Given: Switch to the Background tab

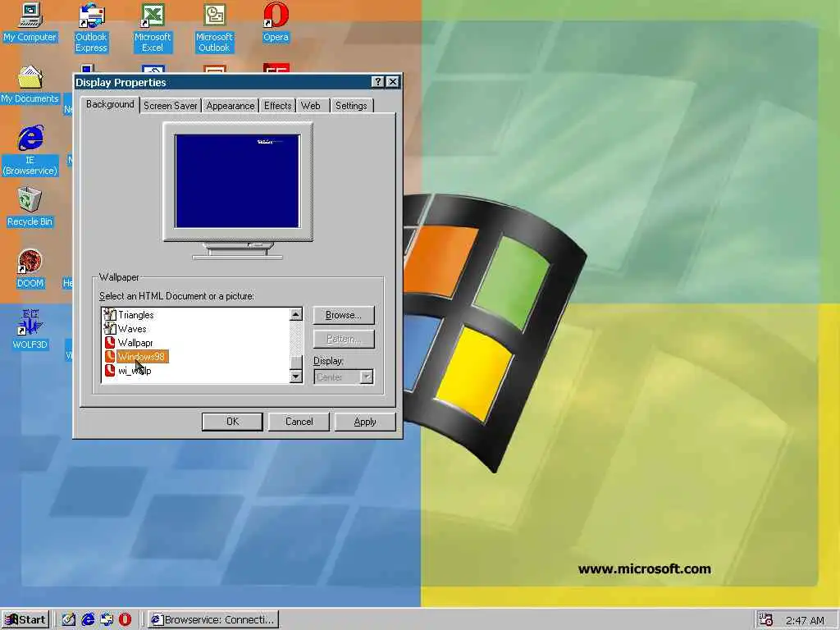Looking at the screenshot, I should pyautogui.click(x=111, y=104).
